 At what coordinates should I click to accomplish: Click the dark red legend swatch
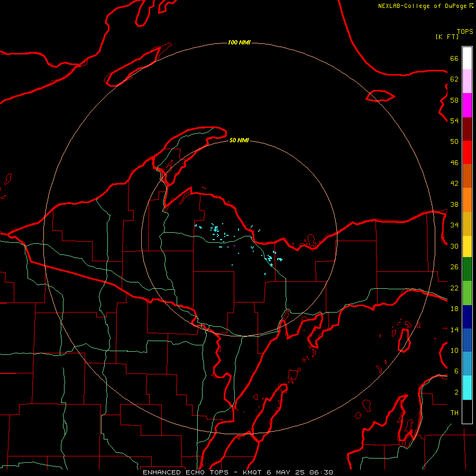467,129
